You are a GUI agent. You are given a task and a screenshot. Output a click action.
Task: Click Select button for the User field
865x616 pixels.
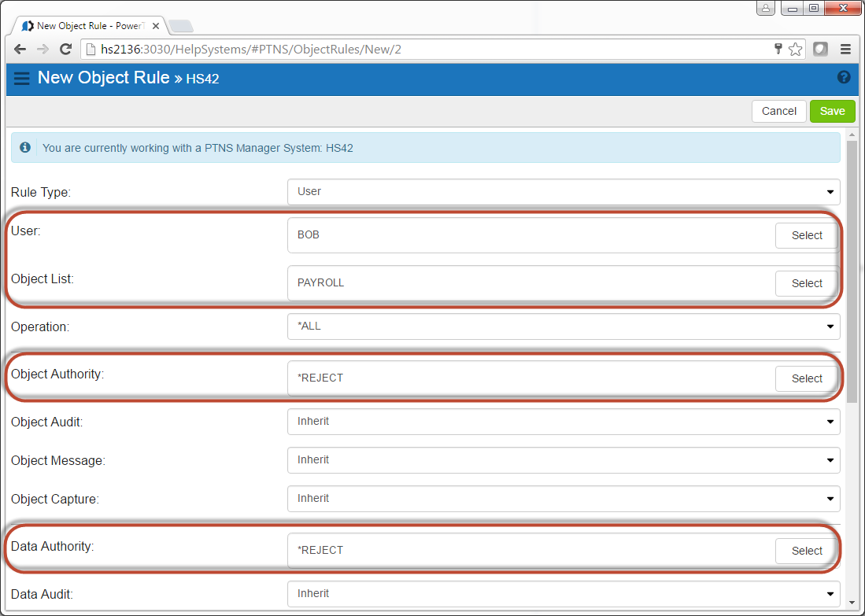click(806, 235)
